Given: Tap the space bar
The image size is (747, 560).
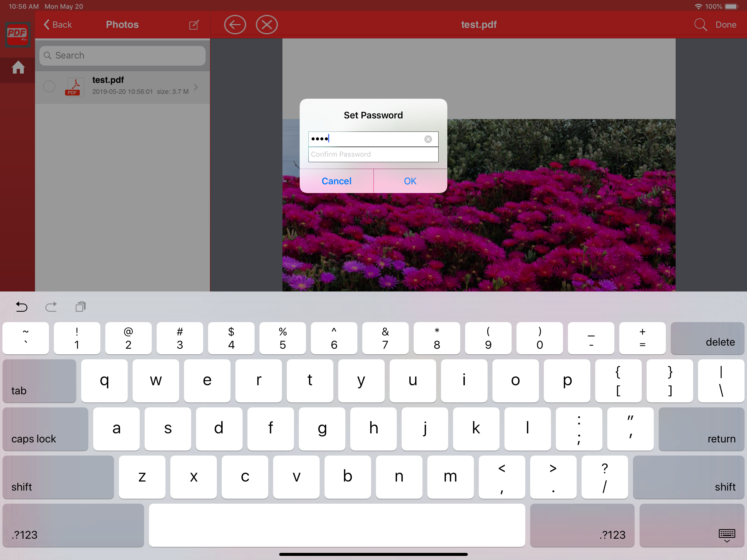Looking at the screenshot, I should (x=337, y=525).
